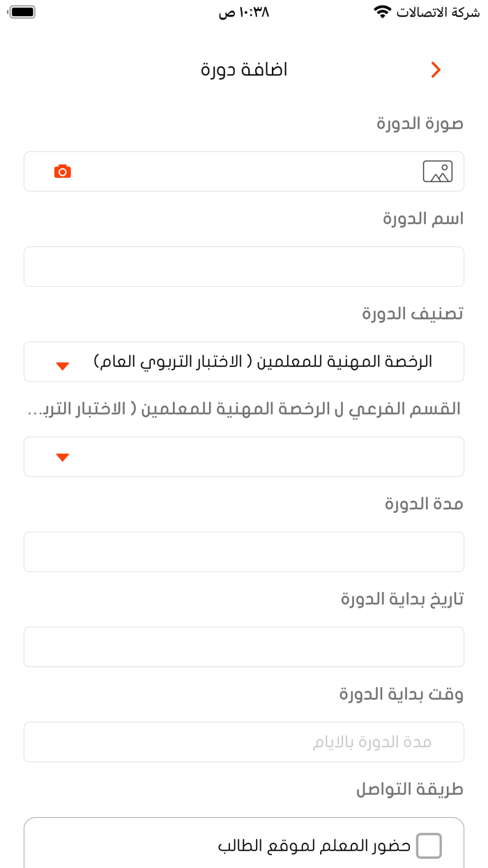Expand the القسم الفرعي sub-section dropdown
Screen dimensions: 488x868
pos(244,457)
